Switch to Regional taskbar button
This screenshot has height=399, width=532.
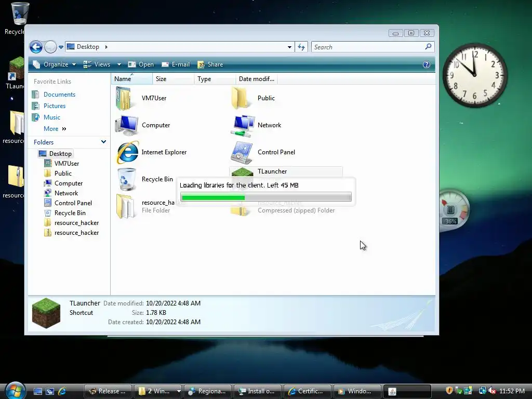[208, 391]
